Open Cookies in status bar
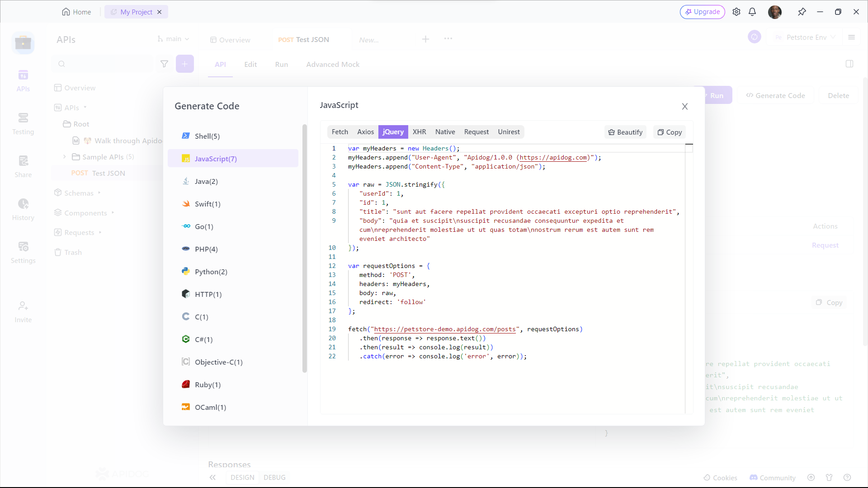 coord(720,478)
